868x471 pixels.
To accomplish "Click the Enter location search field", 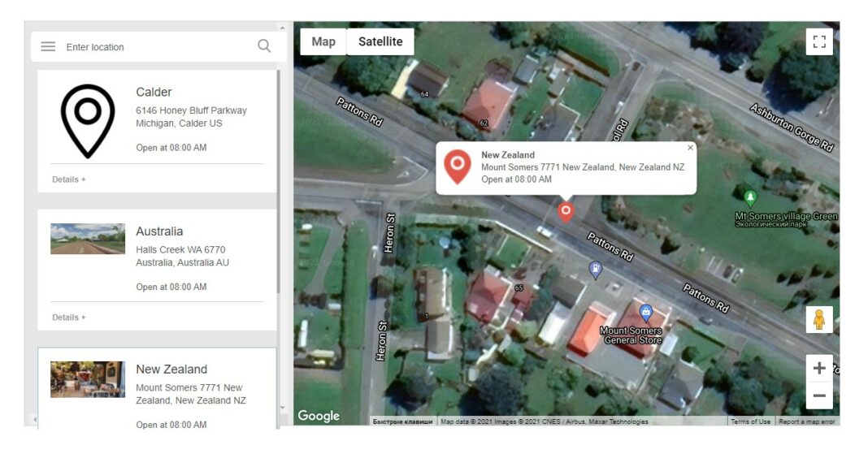I will click(154, 47).
